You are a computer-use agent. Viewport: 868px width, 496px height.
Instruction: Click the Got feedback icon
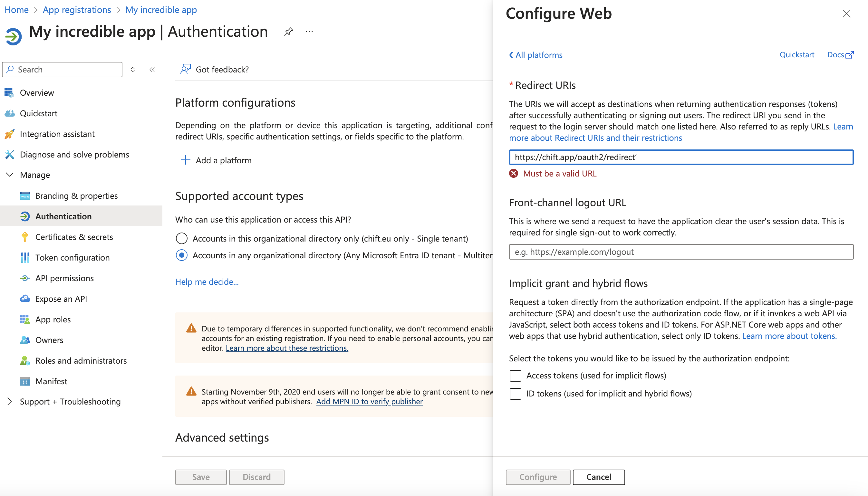coord(185,69)
